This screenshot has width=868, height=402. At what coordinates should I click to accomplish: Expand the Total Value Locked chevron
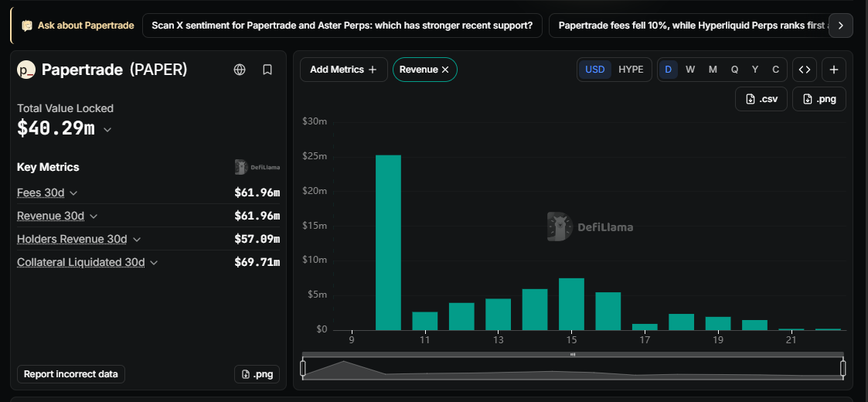pos(107,130)
